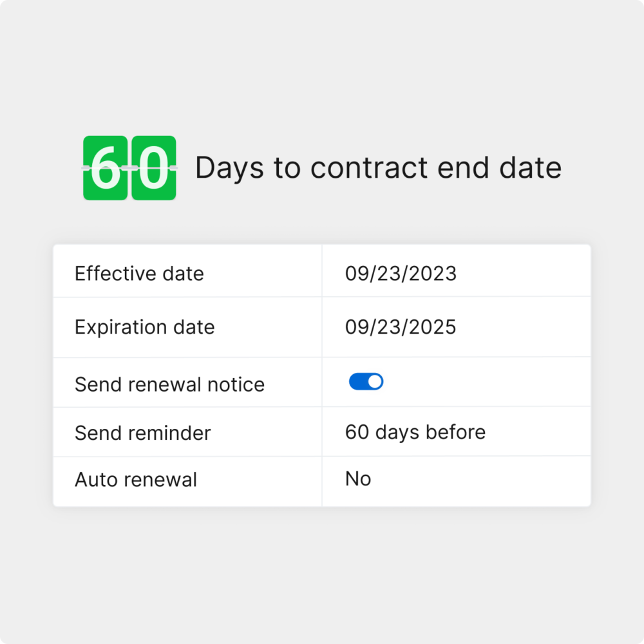Click the Send renewal notice label
644x644 pixels.
[x=169, y=384]
